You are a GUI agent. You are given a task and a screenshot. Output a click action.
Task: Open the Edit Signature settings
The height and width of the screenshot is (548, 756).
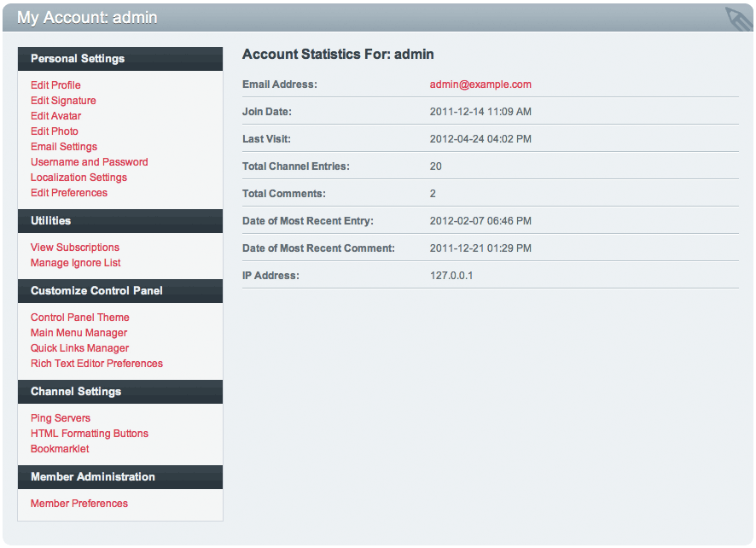tap(63, 100)
